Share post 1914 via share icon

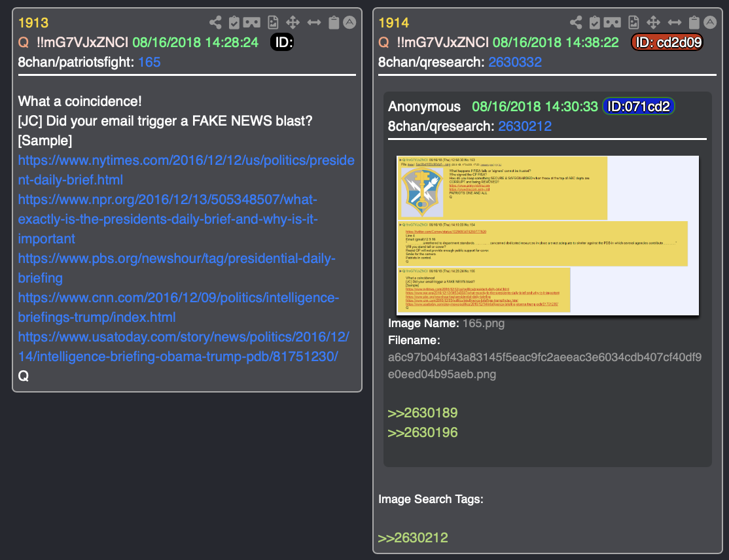tap(576, 22)
